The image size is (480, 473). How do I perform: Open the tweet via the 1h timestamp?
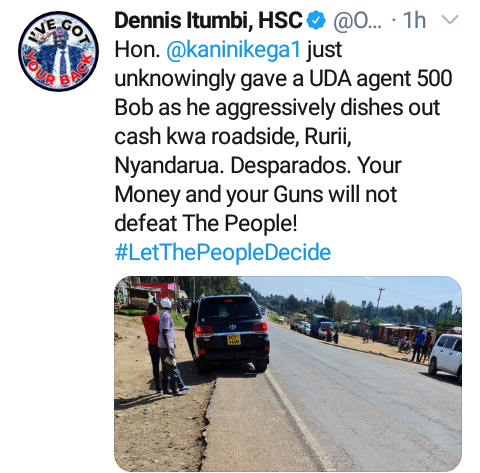(414, 21)
